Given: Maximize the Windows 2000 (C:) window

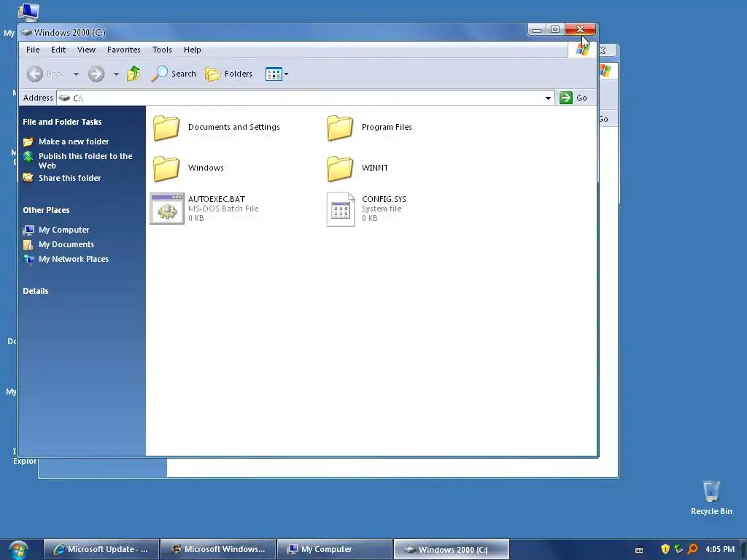Looking at the screenshot, I should pyautogui.click(x=555, y=29).
